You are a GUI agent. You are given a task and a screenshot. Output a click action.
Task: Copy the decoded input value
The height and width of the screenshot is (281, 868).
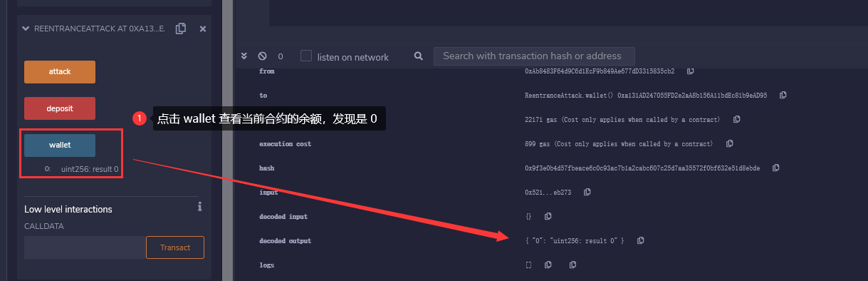click(548, 216)
